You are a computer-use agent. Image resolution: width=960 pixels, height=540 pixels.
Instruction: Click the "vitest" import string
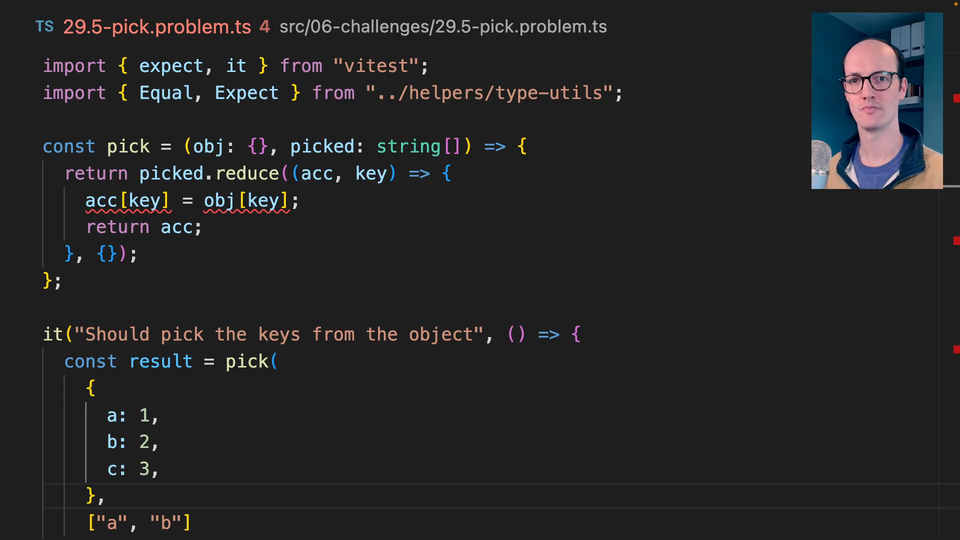click(380, 66)
